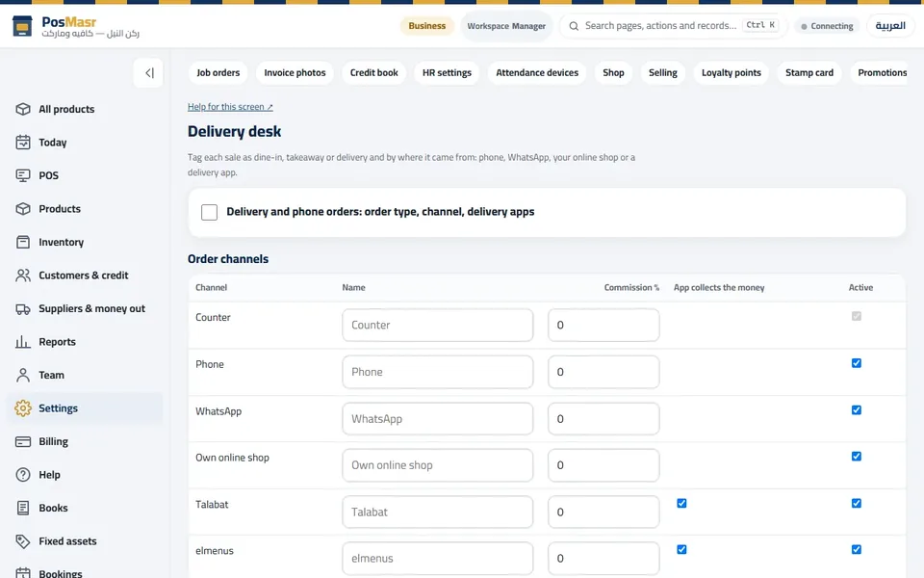Click the POS monitor icon
The image size is (924, 578).
tap(23, 175)
